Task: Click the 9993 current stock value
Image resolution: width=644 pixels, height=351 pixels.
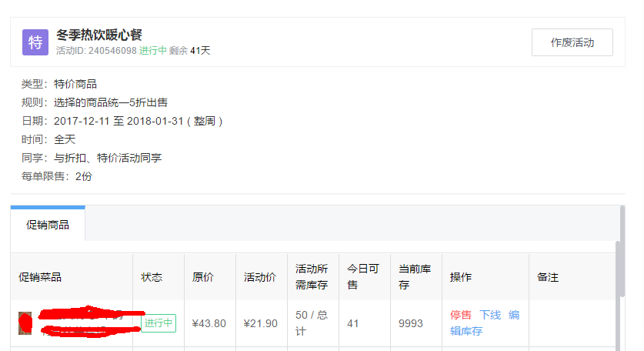Action: [411, 323]
